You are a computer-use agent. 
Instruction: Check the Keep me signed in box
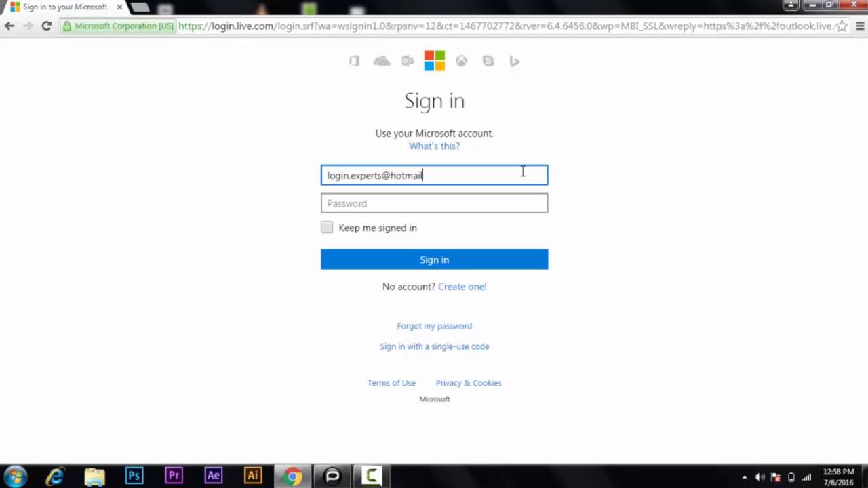point(327,228)
